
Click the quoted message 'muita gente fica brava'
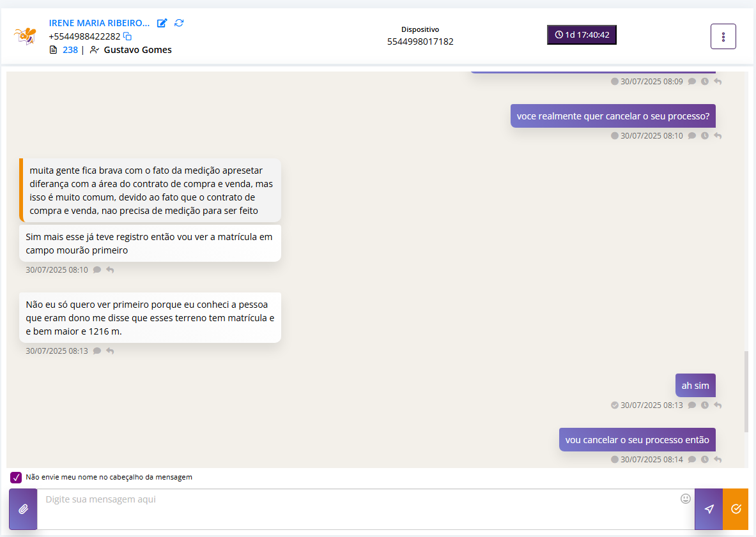coord(150,190)
